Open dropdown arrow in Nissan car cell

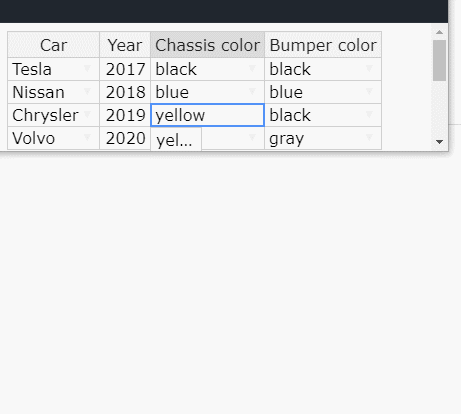(x=87, y=91)
